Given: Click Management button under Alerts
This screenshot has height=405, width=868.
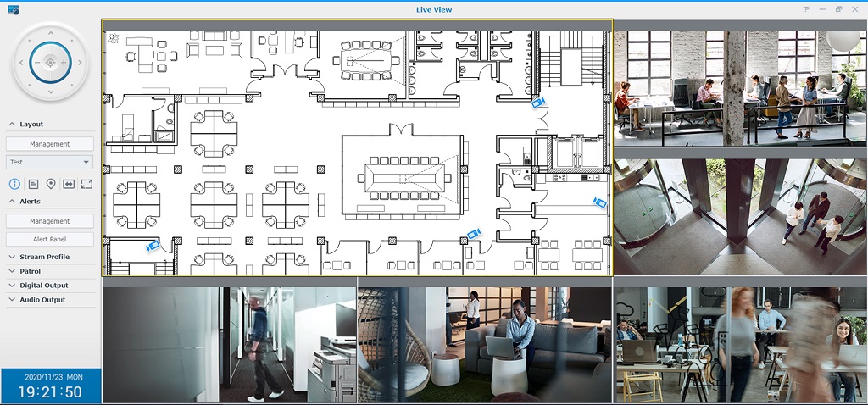Looking at the screenshot, I should click(x=50, y=221).
